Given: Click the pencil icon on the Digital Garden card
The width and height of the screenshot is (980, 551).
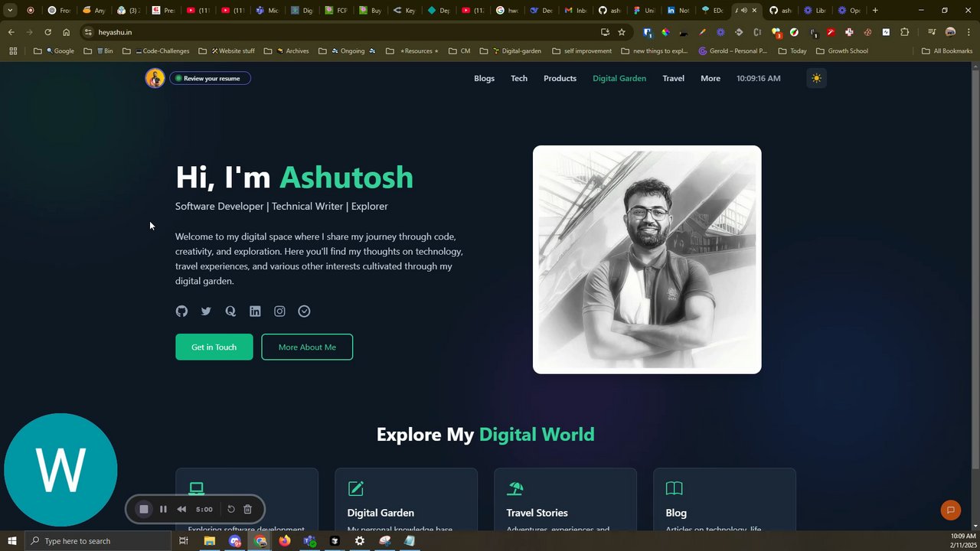Looking at the screenshot, I should coord(355,488).
